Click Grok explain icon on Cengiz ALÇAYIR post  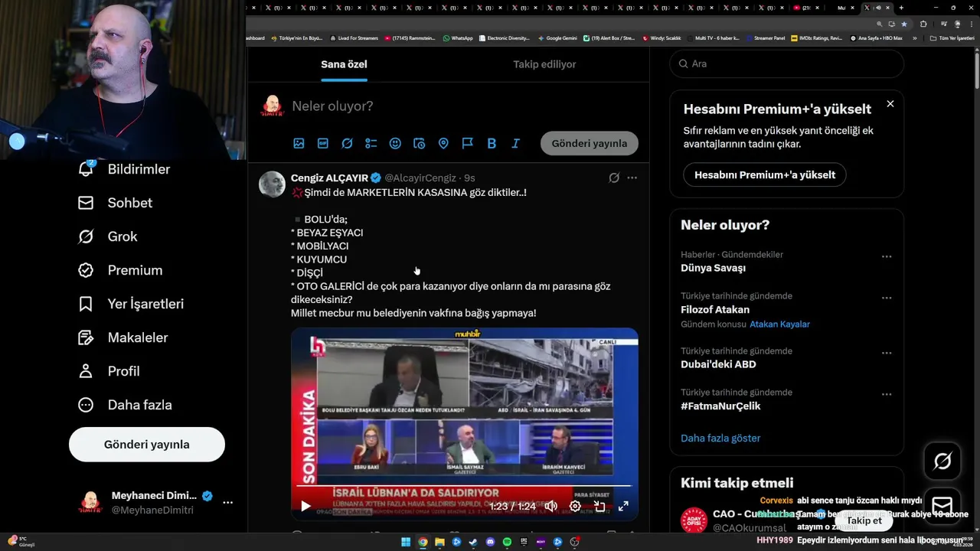click(613, 178)
